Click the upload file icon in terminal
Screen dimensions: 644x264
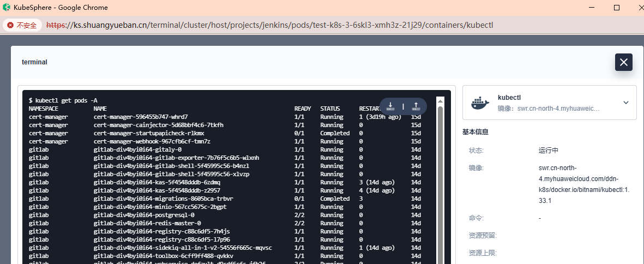(416, 106)
